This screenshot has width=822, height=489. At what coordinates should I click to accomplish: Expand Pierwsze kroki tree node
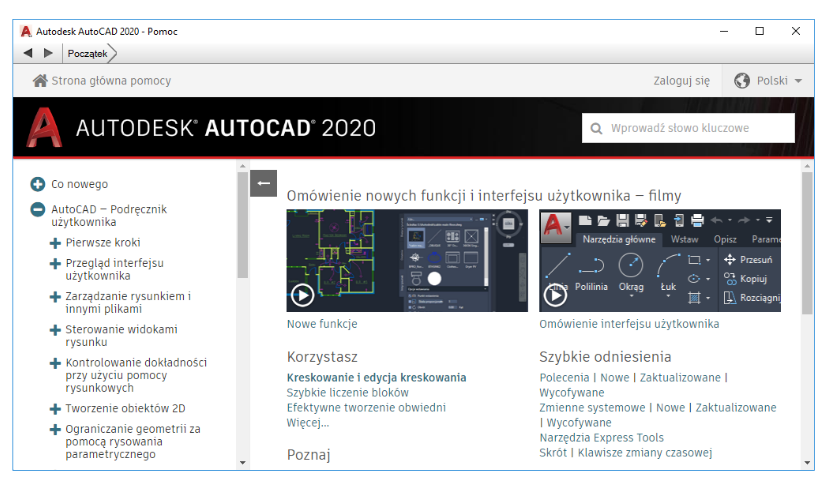[55, 243]
